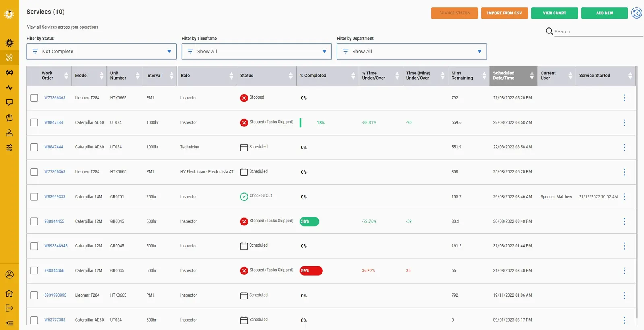The height and width of the screenshot is (330, 644).
Task: Open the circled account profile icon
Action: pos(9,274)
